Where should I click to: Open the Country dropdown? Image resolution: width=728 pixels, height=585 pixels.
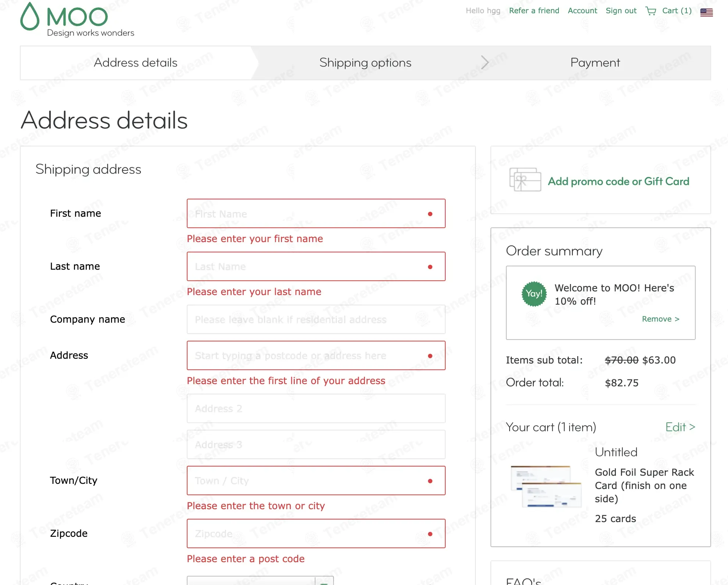260,581
